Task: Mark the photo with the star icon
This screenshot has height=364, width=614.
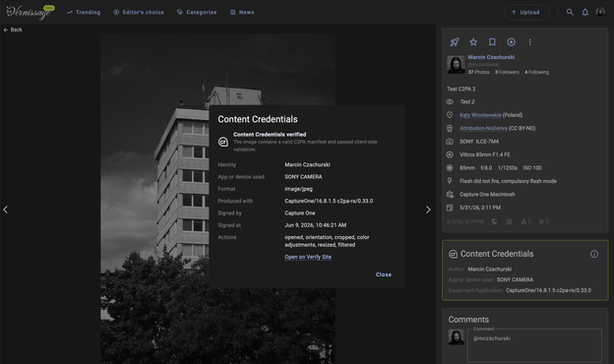Action: [x=473, y=42]
